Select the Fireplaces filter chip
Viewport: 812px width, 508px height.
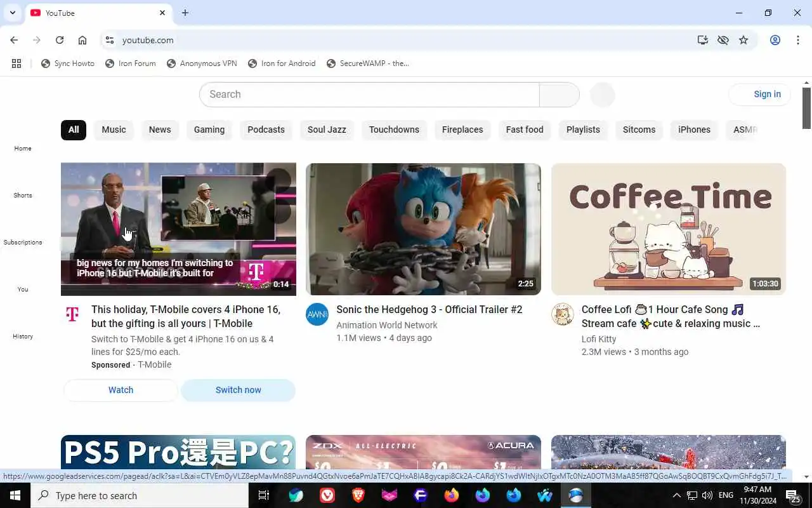[x=462, y=130]
